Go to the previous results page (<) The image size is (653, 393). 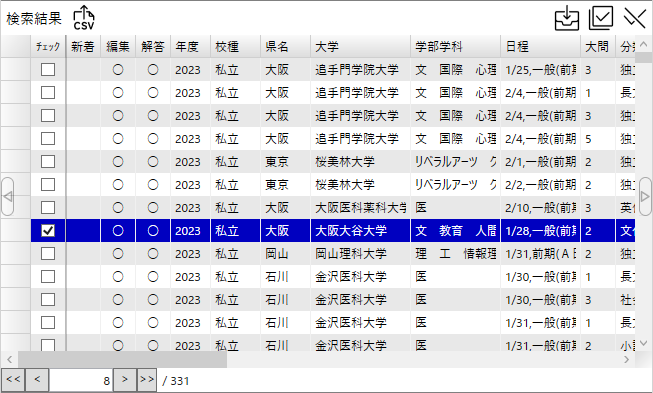37,380
